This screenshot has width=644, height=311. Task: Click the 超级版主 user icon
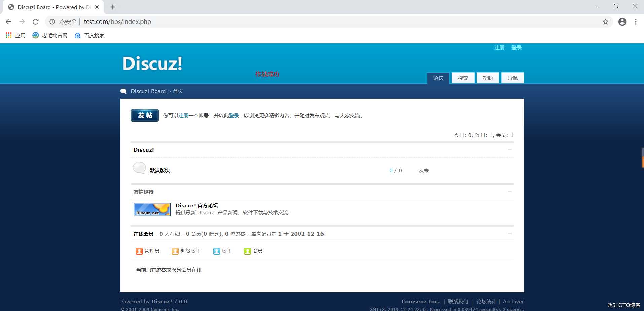(x=175, y=251)
